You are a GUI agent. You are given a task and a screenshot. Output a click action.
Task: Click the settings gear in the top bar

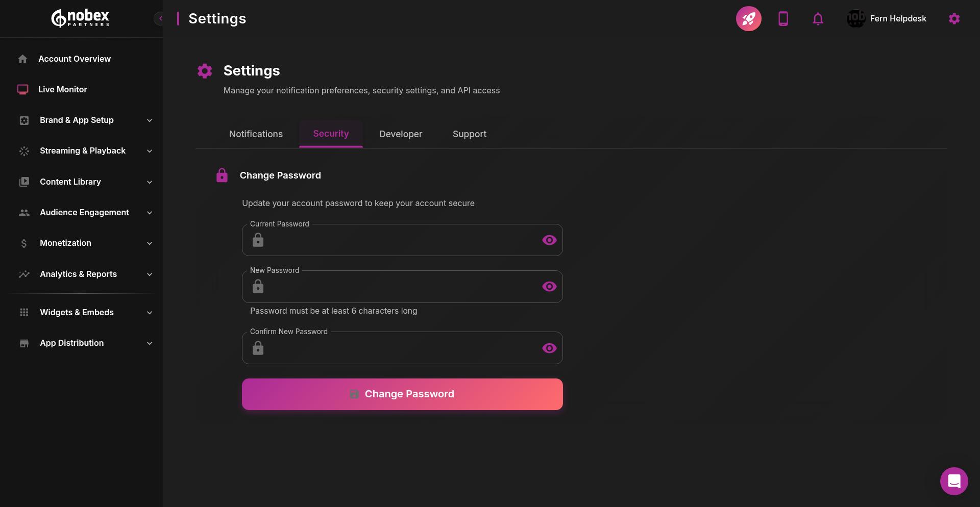tap(954, 18)
